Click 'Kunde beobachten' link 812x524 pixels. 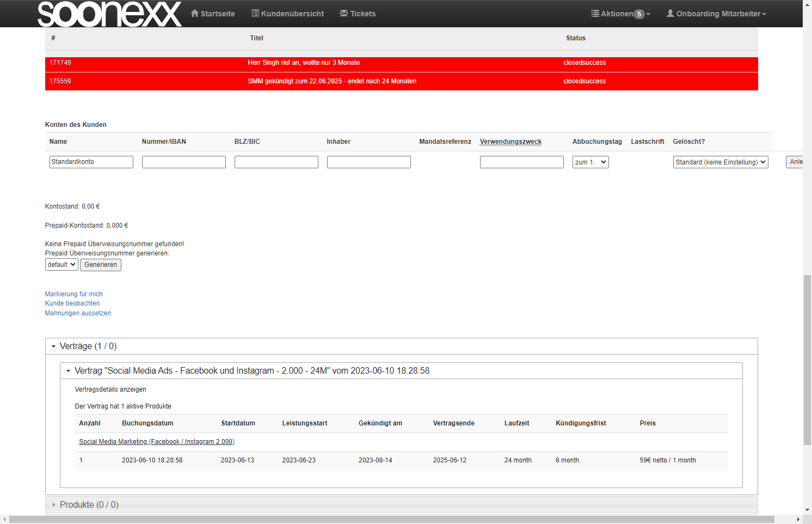click(72, 303)
